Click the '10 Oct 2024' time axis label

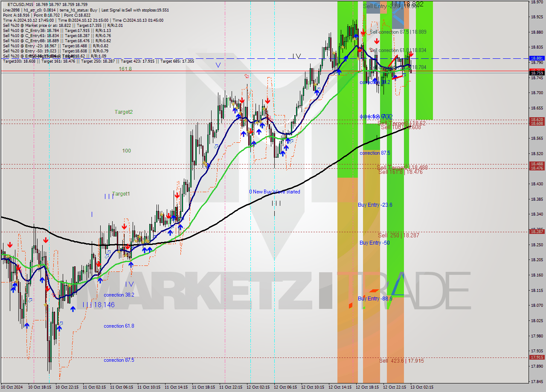[12, 387]
